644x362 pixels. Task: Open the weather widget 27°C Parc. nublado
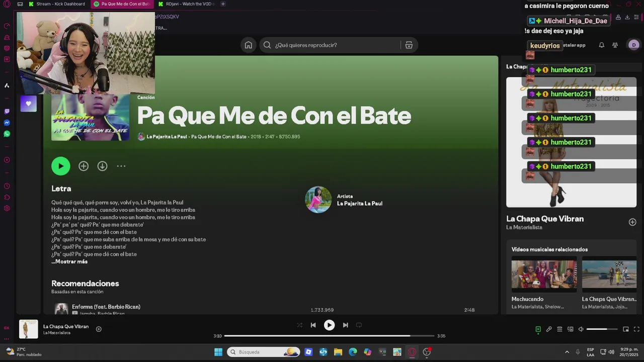tap(23, 351)
